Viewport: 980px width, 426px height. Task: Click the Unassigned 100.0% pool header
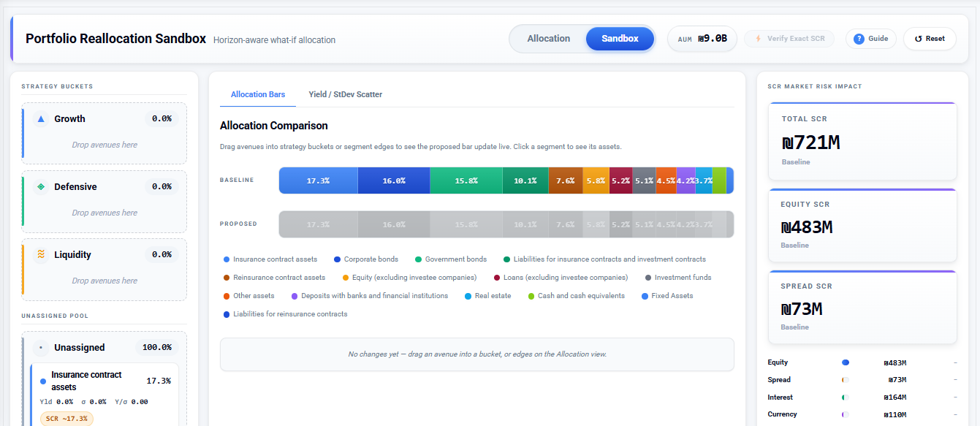pyautogui.click(x=105, y=347)
